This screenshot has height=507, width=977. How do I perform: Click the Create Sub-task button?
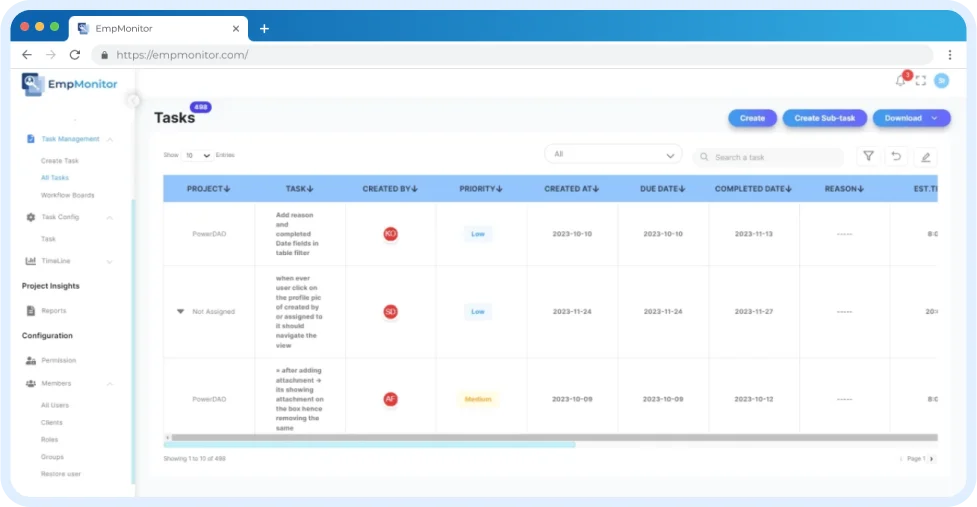tap(824, 118)
